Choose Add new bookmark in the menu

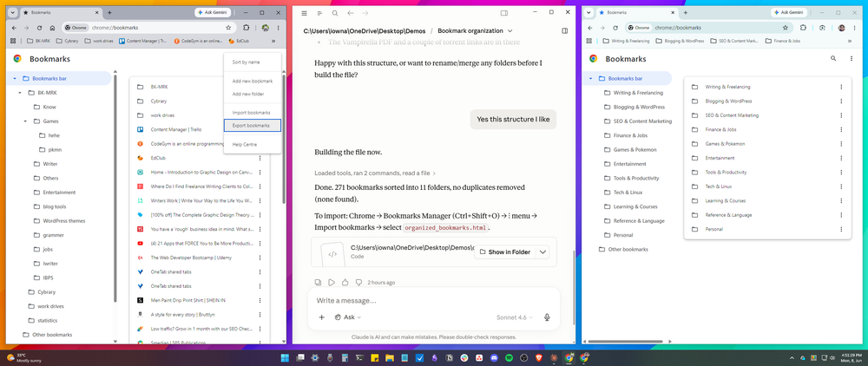click(253, 82)
